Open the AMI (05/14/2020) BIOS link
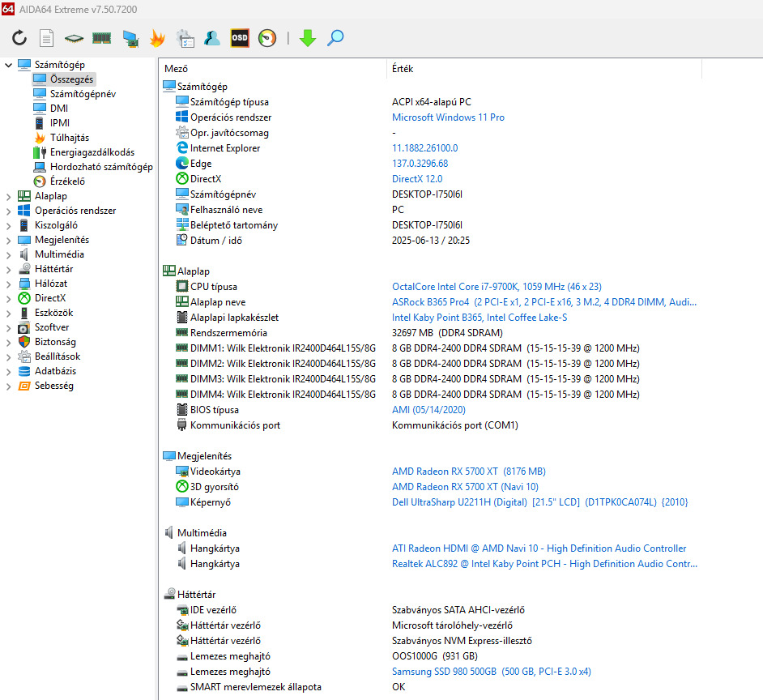This screenshot has width=763, height=700. click(x=428, y=410)
